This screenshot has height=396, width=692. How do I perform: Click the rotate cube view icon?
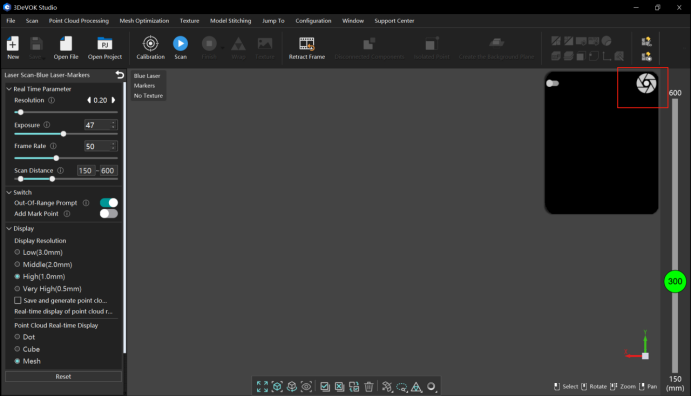coord(292,387)
